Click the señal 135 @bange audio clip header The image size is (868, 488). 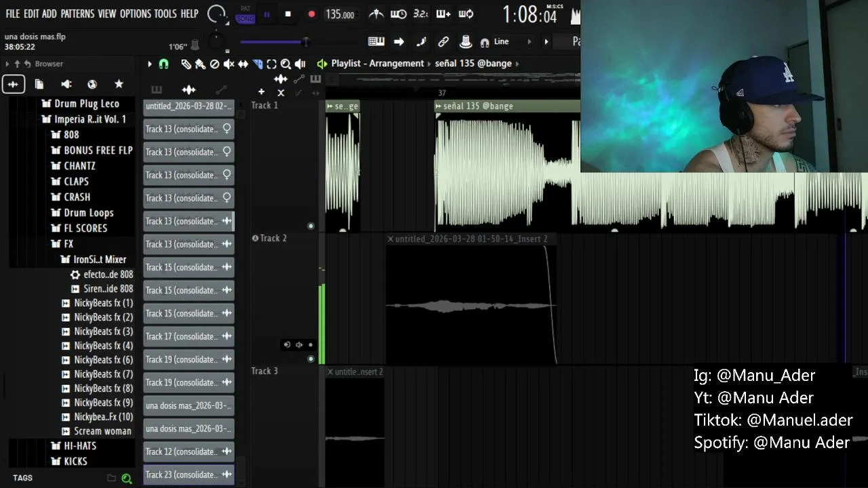tap(507, 106)
